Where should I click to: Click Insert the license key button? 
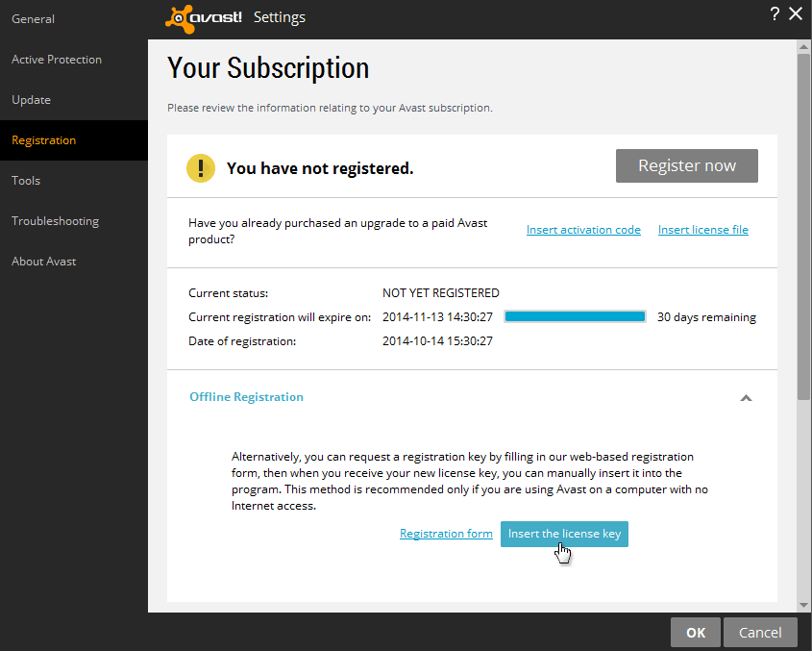point(564,534)
